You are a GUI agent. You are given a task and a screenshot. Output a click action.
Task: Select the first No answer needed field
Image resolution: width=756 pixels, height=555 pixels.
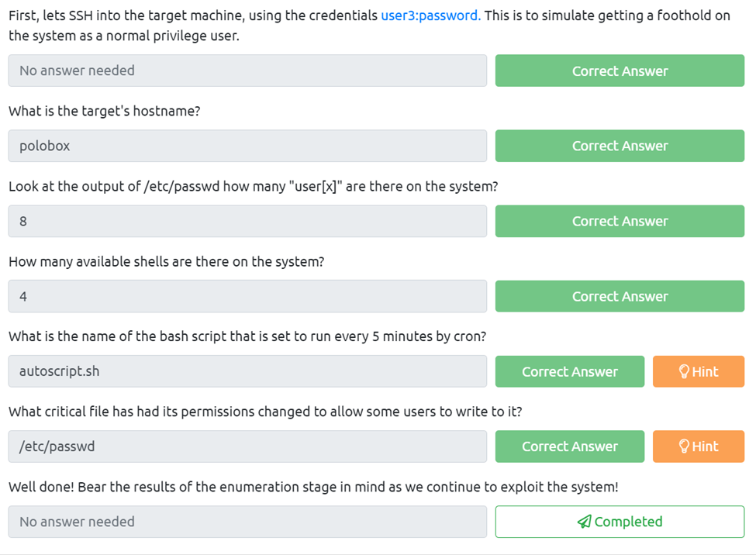(247, 71)
